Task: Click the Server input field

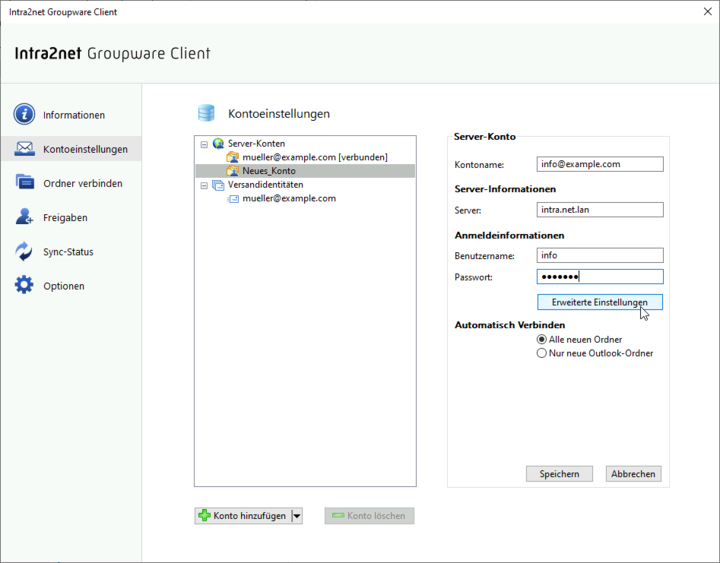Action: pyautogui.click(x=600, y=209)
